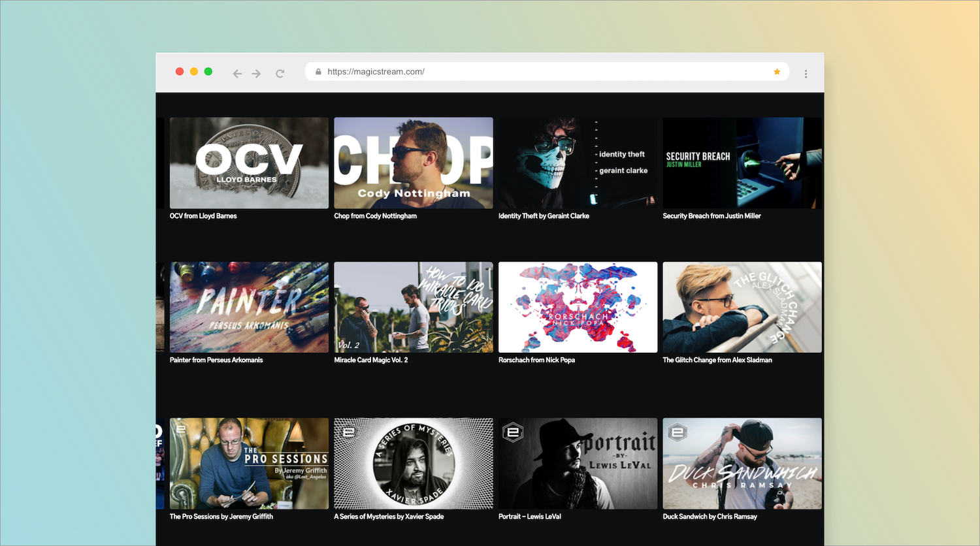The height and width of the screenshot is (546, 980).
Task: Focus the magicstream.com address bar
Action: (523, 72)
